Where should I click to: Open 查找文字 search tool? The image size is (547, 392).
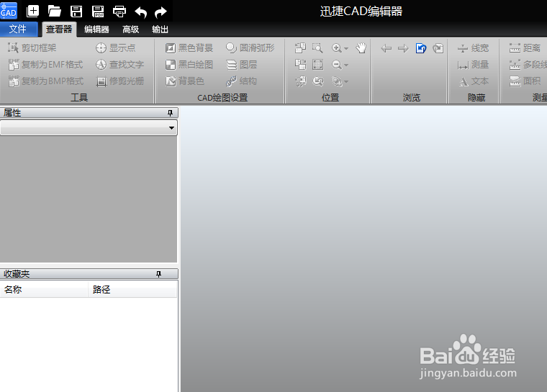click(x=119, y=65)
